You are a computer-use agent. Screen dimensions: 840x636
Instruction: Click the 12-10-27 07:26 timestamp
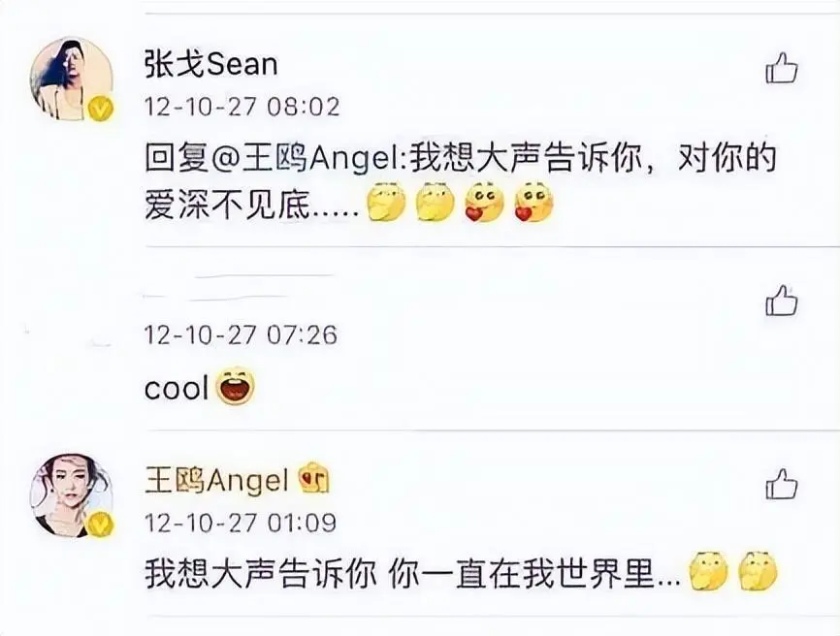click(x=242, y=335)
